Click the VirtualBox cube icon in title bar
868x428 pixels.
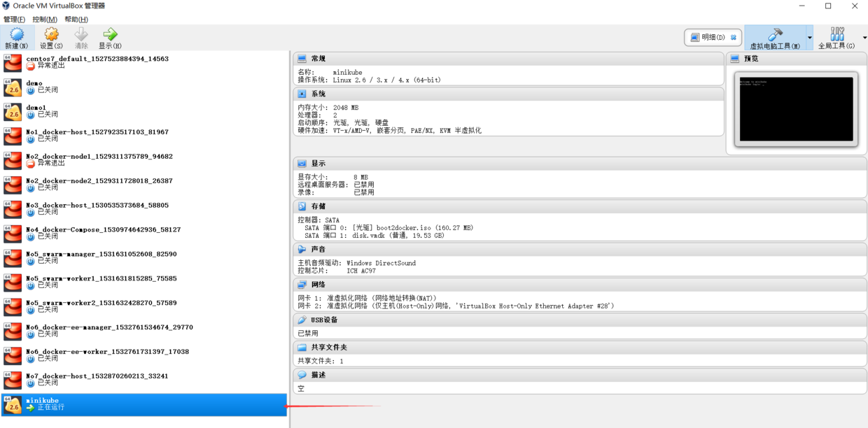(6, 6)
